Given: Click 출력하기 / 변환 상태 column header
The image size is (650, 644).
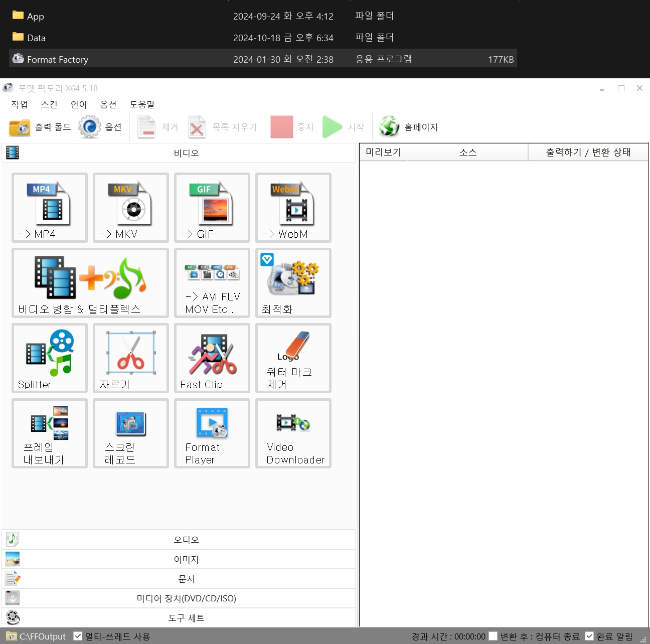Looking at the screenshot, I should pos(588,152).
